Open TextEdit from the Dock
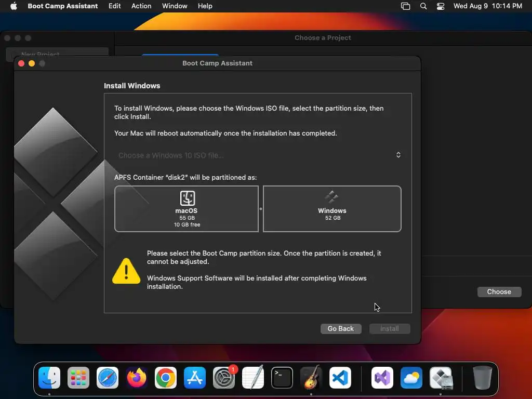532x399 pixels. (253, 378)
